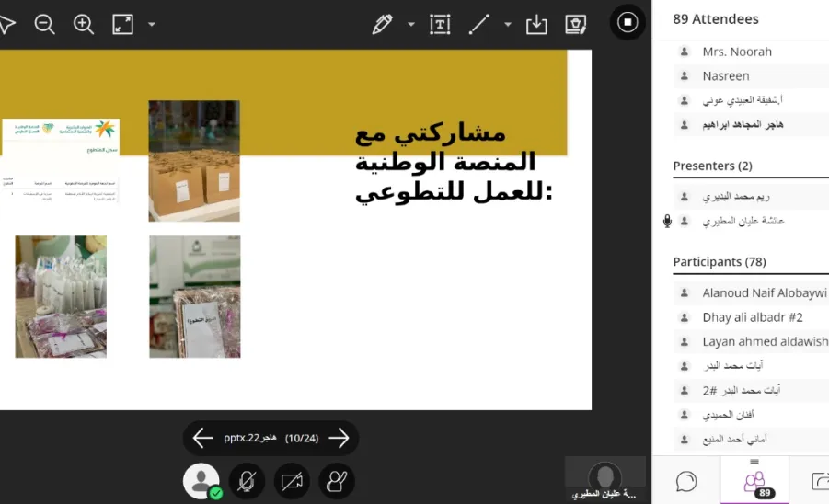Open the shapes tool dropdown arrow
829x504 pixels.
(508, 24)
